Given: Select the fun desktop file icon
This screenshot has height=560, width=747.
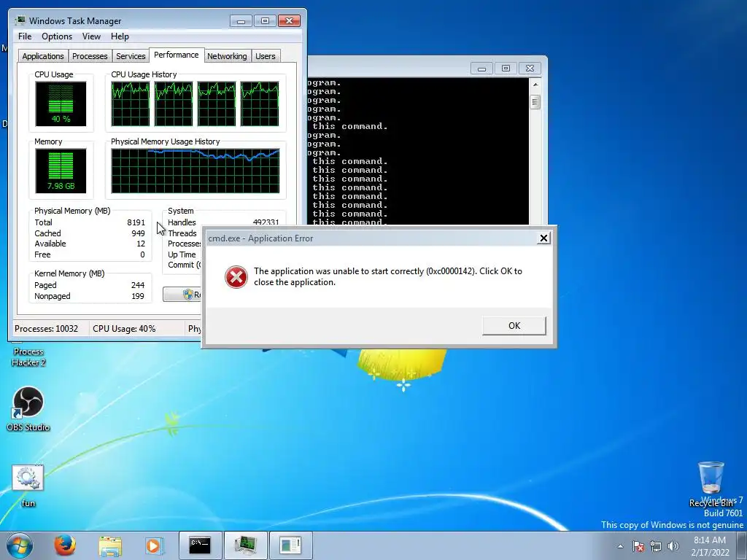Looking at the screenshot, I should 28,486.
